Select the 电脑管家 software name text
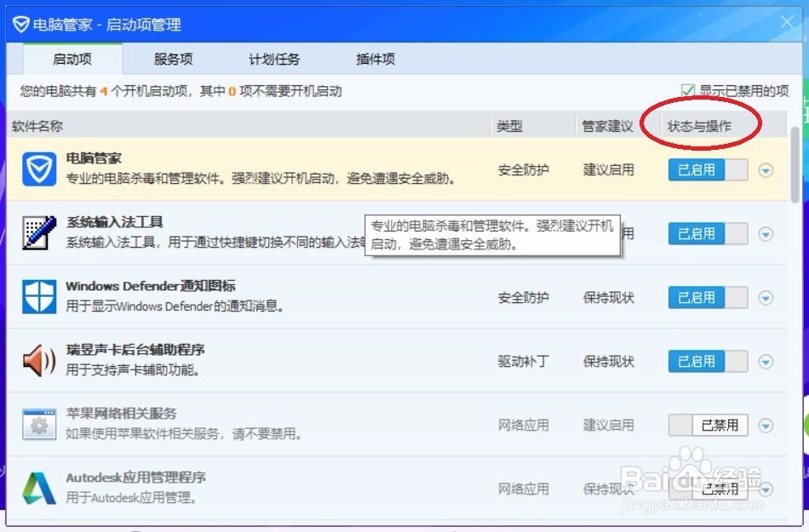This screenshot has height=532, width=809. [94, 158]
